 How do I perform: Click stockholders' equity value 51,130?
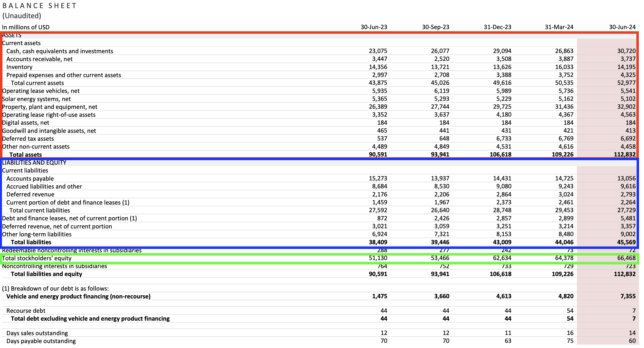[x=378, y=258]
